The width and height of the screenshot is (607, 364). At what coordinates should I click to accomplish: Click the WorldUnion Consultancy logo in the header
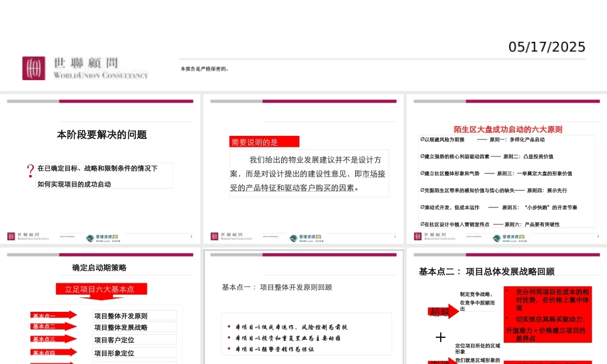[85, 68]
